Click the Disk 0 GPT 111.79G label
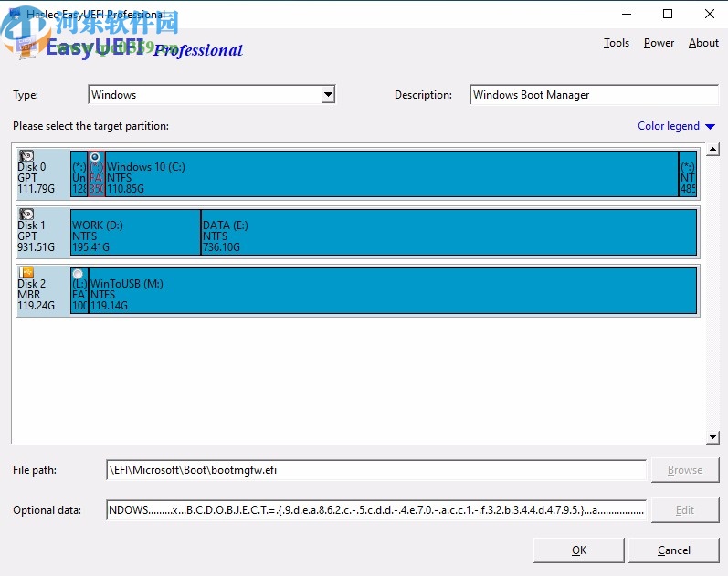Screen dimensions: 728x576 37,178
